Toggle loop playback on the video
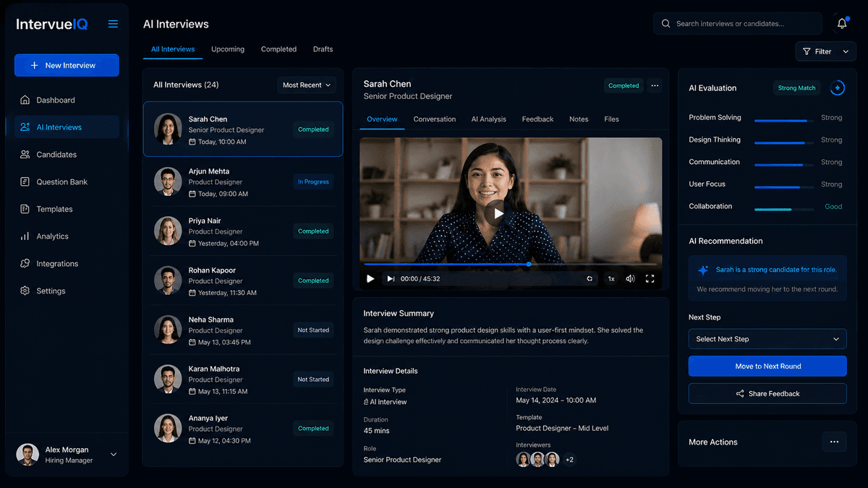The height and width of the screenshot is (488, 868). pyautogui.click(x=590, y=278)
